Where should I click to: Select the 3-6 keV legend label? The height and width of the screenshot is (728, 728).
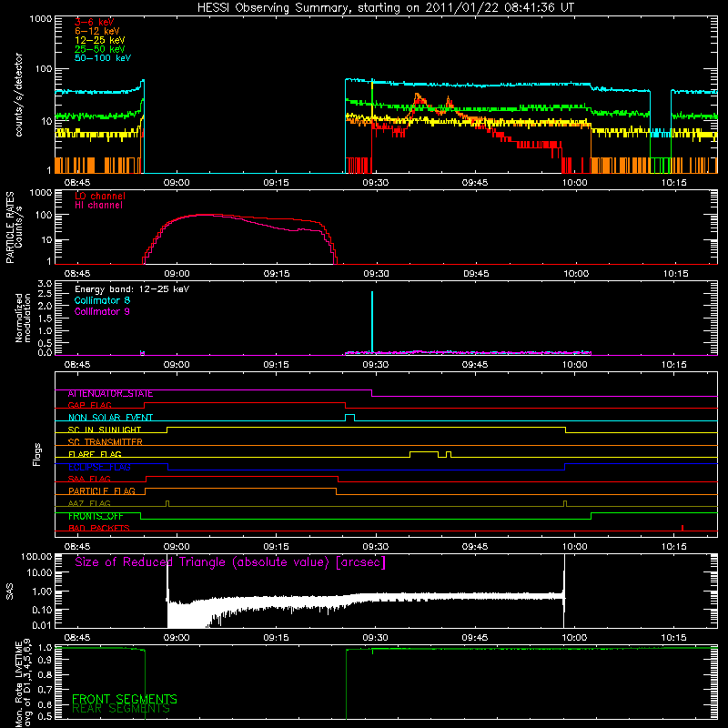(x=95, y=22)
